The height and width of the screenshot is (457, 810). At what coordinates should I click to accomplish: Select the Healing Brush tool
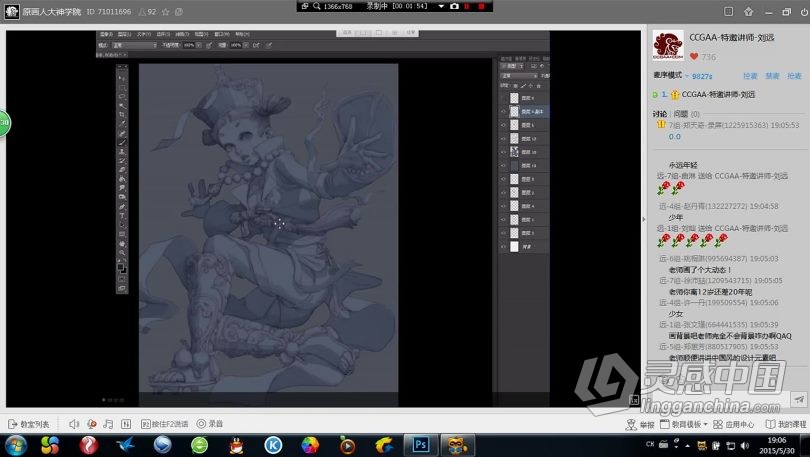click(122, 133)
